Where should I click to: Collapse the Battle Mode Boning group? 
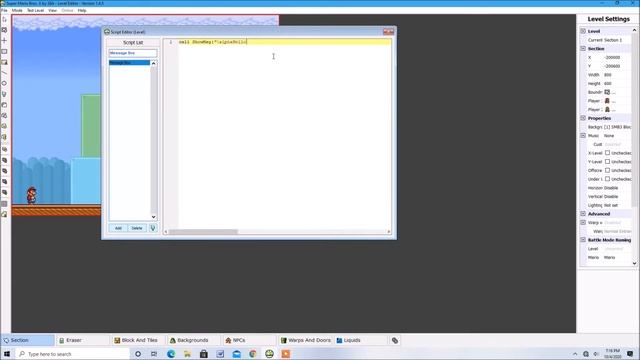583,240
